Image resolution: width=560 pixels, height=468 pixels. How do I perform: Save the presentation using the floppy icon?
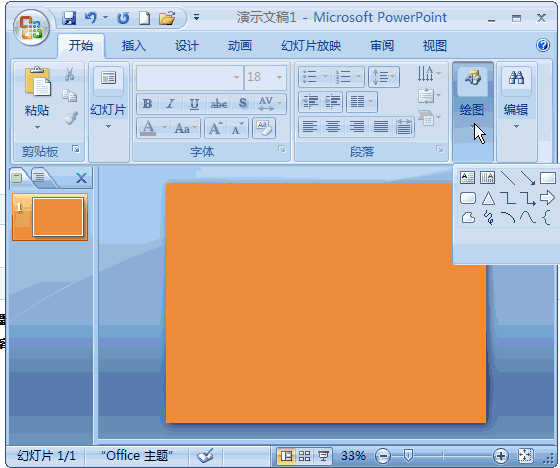(69, 18)
